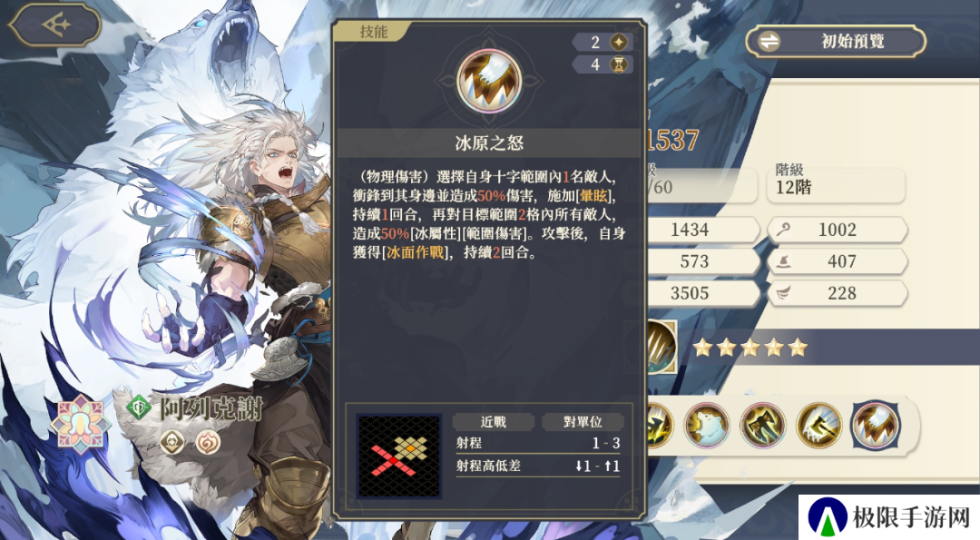980x540 pixels.
Task: Tap the diamond trait badge under the character name
Action: [172, 443]
